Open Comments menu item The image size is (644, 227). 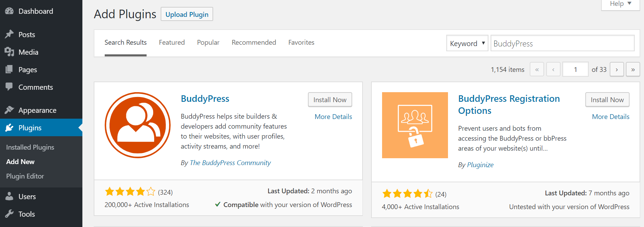tap(41, 87)
